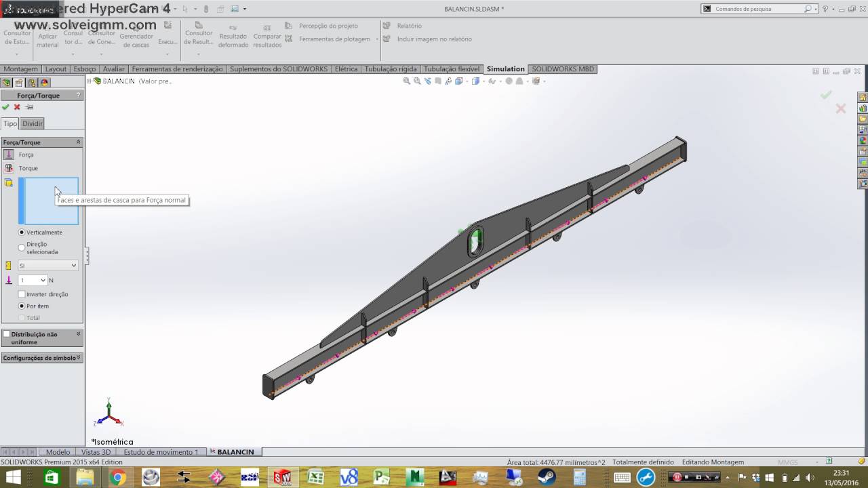This screenshot has width=868, height=488.
Task: Click the Apply Scene icon in the view toolbar
Action: pyautogui.click(x=519, y=81)
